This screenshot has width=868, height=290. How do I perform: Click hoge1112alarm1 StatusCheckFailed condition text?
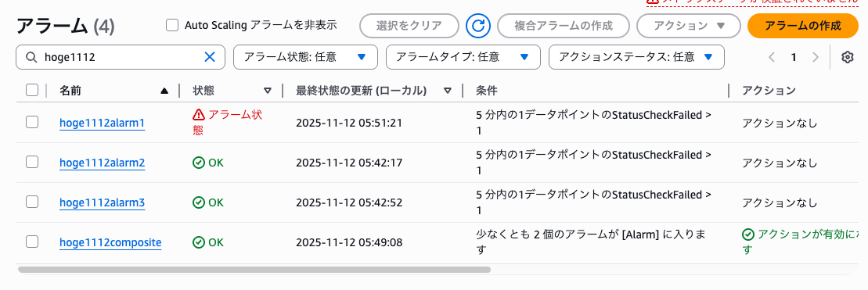[x=593, y=124]
